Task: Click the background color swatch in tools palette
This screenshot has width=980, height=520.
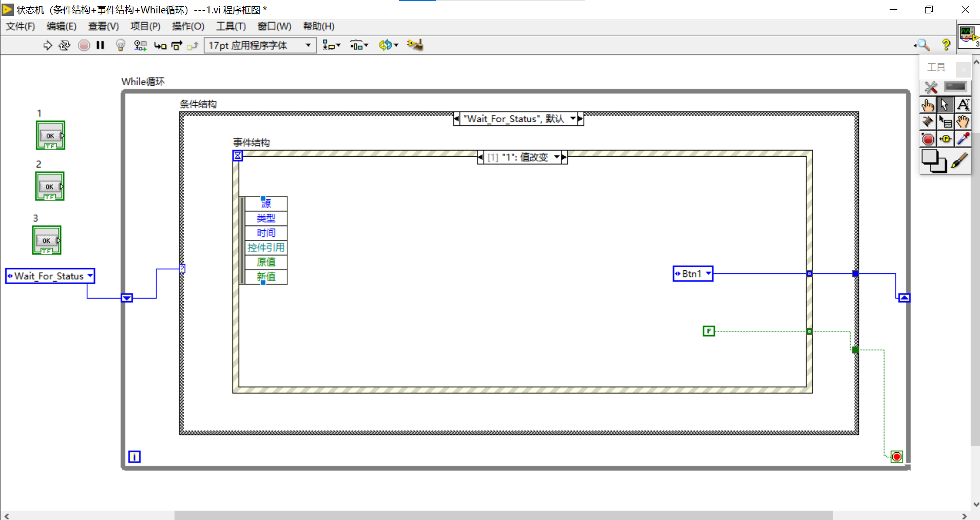Action: click(x=941, y=166)
